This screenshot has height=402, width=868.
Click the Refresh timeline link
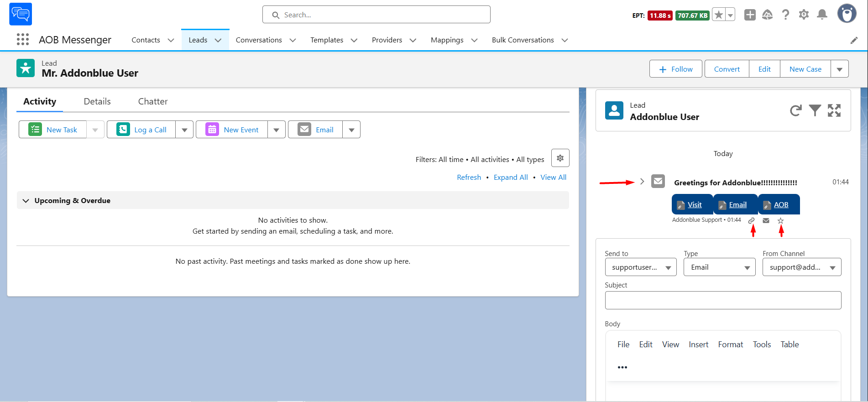click(469, 177)
